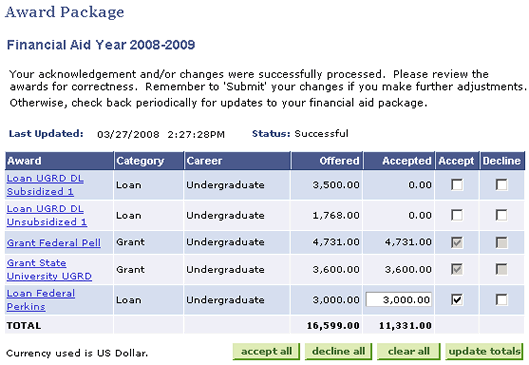Click the TOTAL row label
This screenshot has height=365, width=529.
(x=24, y=326)
